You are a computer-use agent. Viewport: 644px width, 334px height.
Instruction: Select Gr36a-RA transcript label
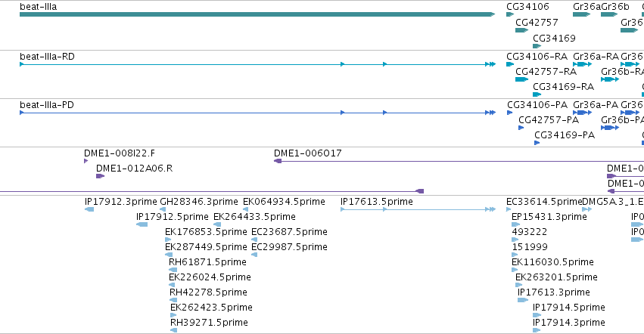click(x=596, y=56)
